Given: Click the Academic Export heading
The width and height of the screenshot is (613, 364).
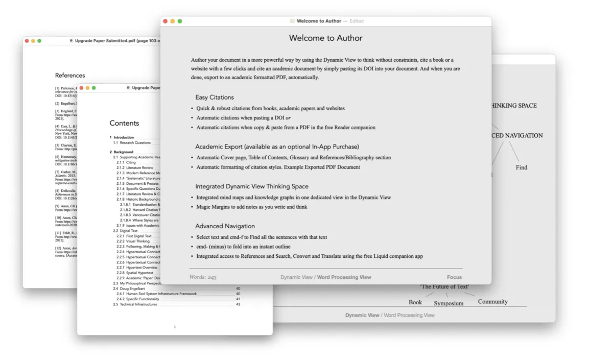Looking at the screenshot, I should click(x=277, y=147).
